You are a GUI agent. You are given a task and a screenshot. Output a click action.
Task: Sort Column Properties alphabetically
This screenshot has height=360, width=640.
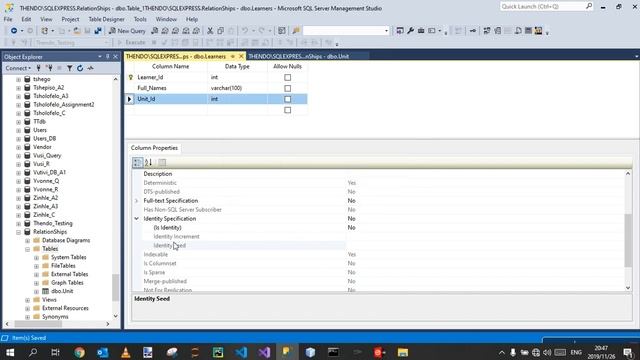149,162
